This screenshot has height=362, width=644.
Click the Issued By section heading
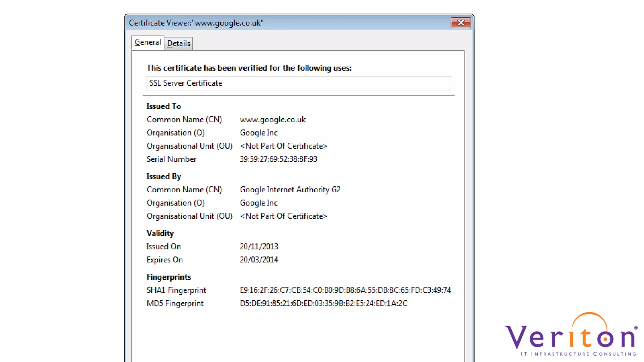(x=164, y=176)
